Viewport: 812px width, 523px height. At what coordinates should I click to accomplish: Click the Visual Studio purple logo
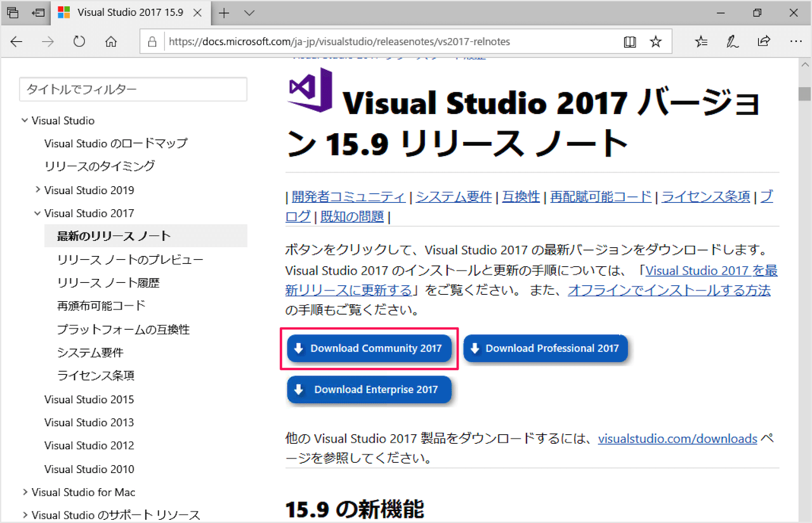pos(310,91)
